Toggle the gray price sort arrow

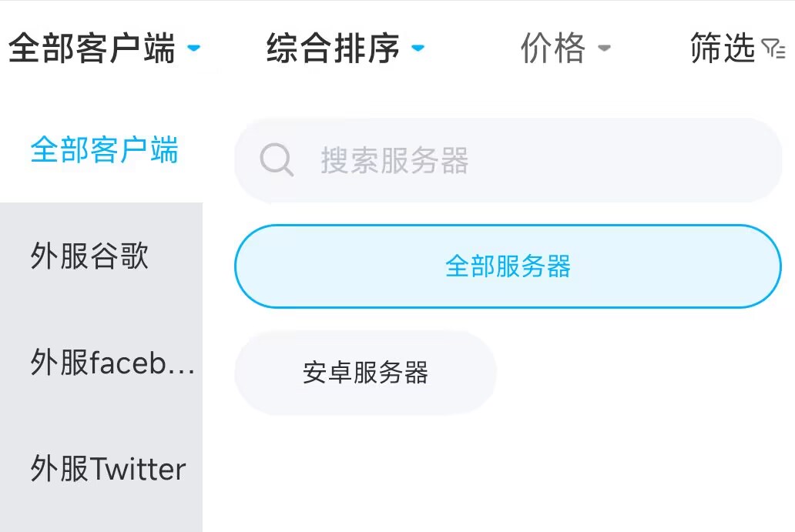click(x=605, y=48)
